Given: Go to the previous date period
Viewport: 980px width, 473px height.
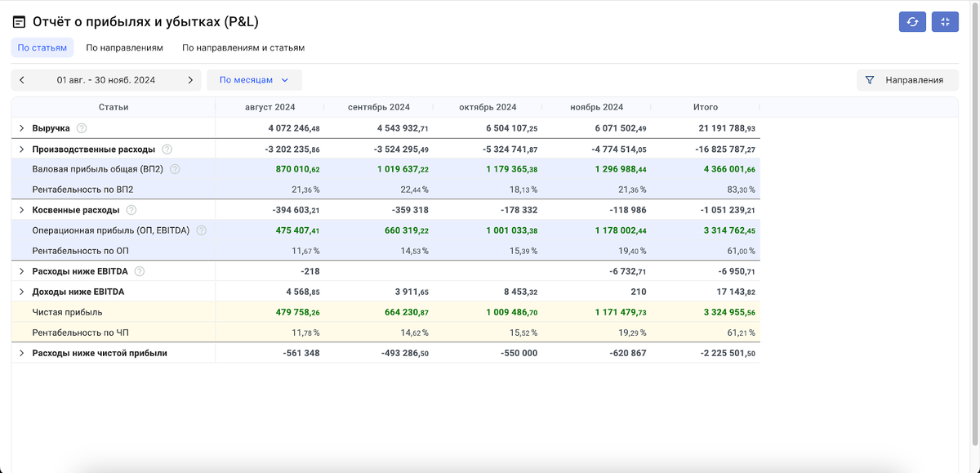Looking at the screenshot, I should [22, 80].
